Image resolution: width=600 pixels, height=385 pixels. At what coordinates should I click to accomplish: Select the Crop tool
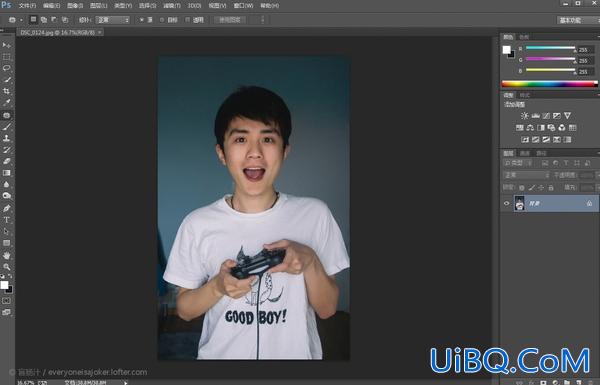click(x=7, y=91)
